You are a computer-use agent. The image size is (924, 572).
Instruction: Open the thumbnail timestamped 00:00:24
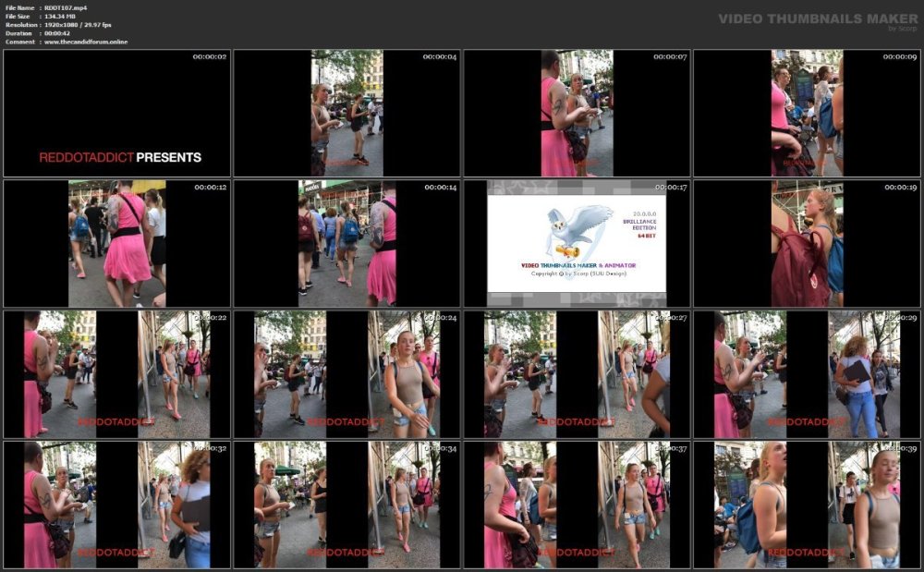coord(347,374)
